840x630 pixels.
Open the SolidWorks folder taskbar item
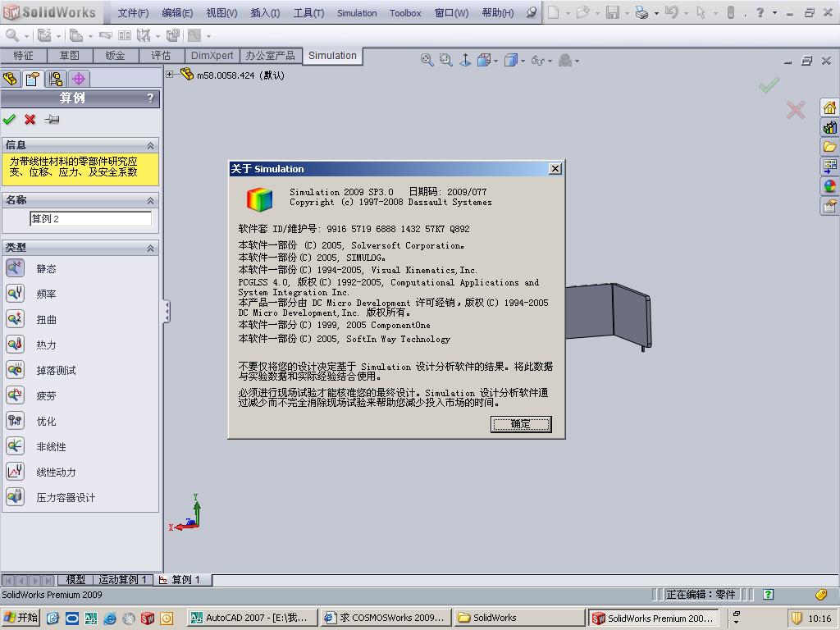click(519, 618)
